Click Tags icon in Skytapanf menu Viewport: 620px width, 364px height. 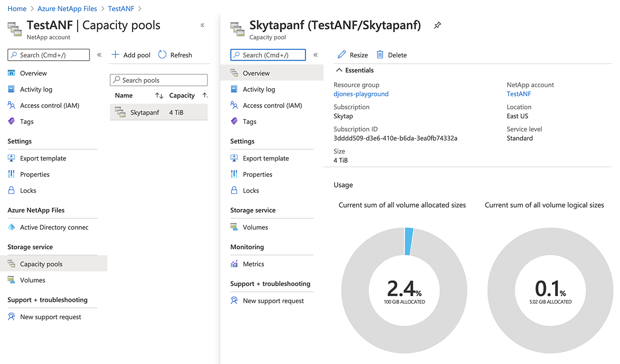pyautogui.click(x=234, y=121)
